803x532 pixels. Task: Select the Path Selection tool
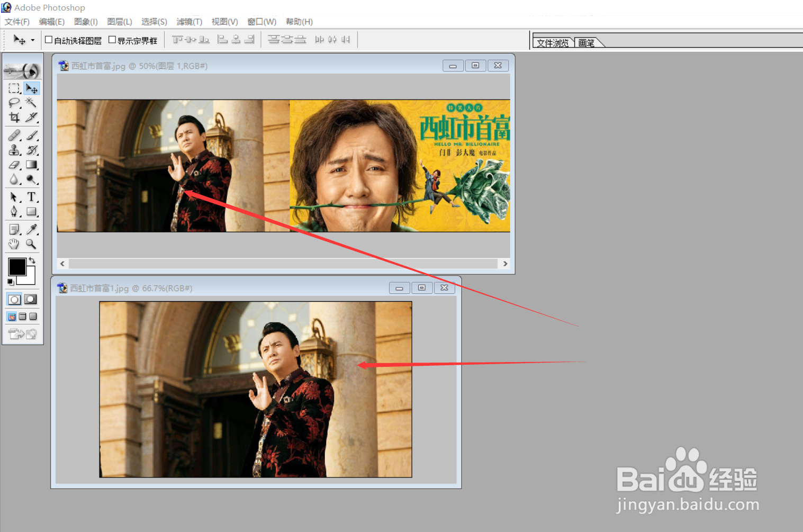coord(14,197)
